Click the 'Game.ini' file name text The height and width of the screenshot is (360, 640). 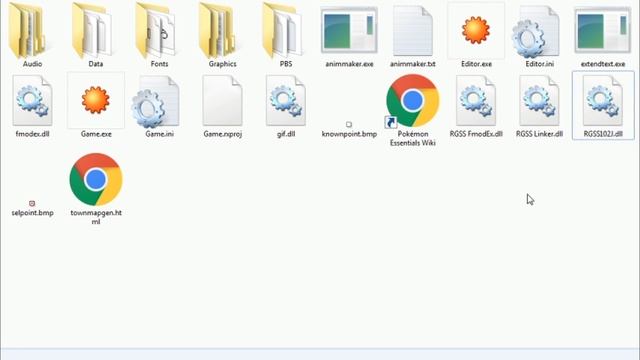tap(159, 134)
